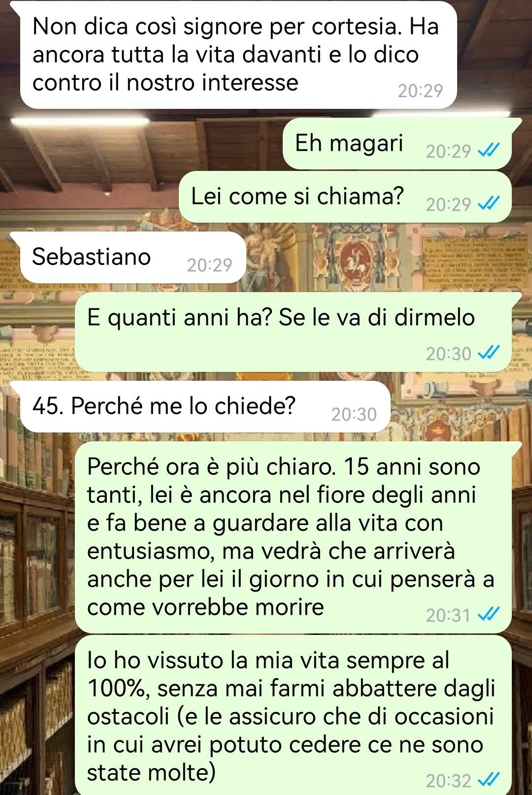Screen dimensions: 532x795
Task: Tap the 20:31 timestamp in the long message
Action: click(448, 615)
